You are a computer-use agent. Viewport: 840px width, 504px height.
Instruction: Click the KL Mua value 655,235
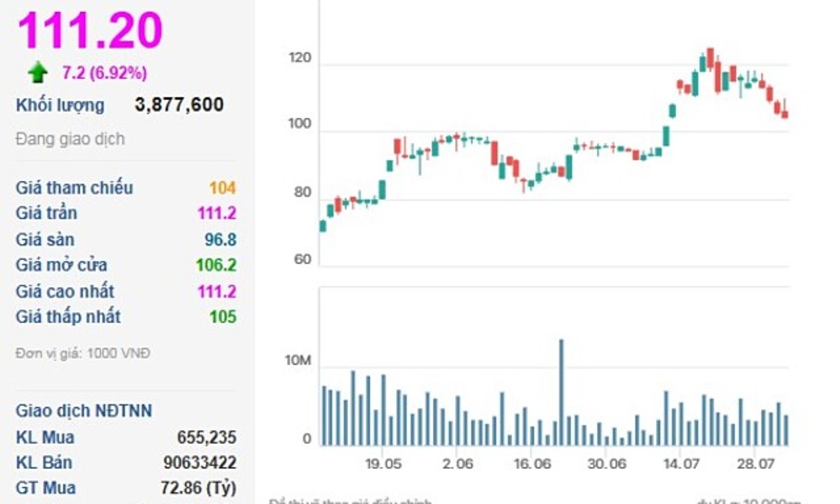pos(206,438)
